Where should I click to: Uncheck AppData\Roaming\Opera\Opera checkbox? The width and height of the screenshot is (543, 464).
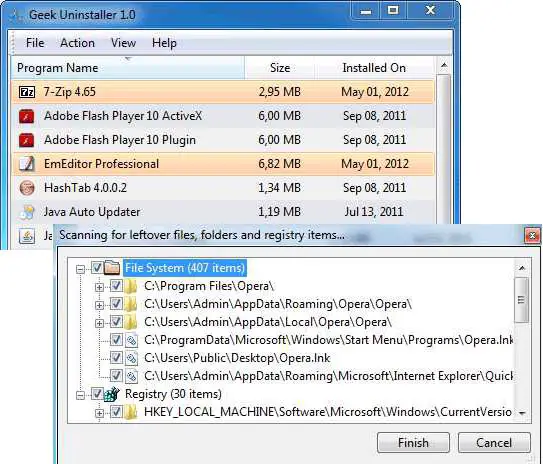tap(116, 304)
